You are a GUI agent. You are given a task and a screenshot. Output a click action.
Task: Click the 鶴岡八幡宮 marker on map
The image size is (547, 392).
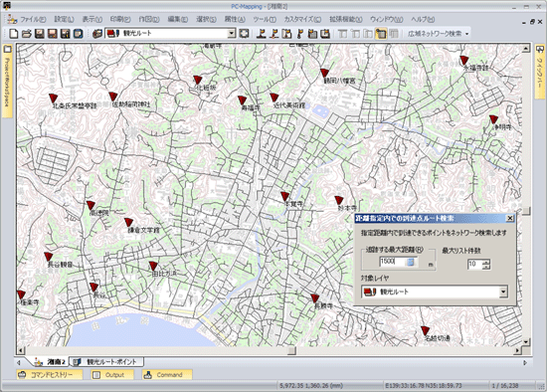click(x=324, y=73)
